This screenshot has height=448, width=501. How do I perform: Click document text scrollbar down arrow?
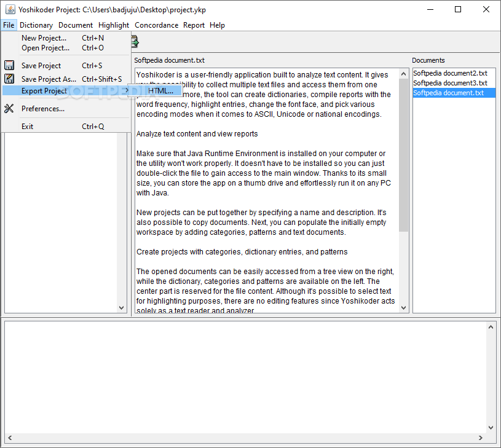pyautogui.click(x=403, y=307)
